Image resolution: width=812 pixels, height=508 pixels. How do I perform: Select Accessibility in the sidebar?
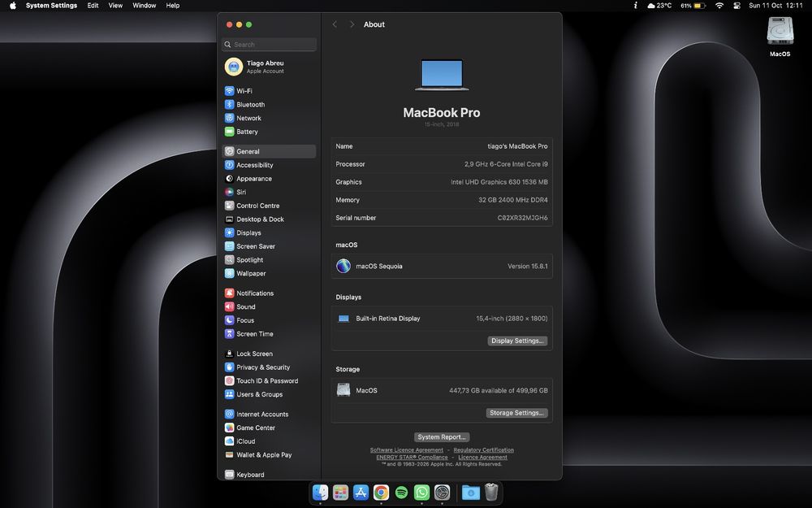(x=269, y=165)
